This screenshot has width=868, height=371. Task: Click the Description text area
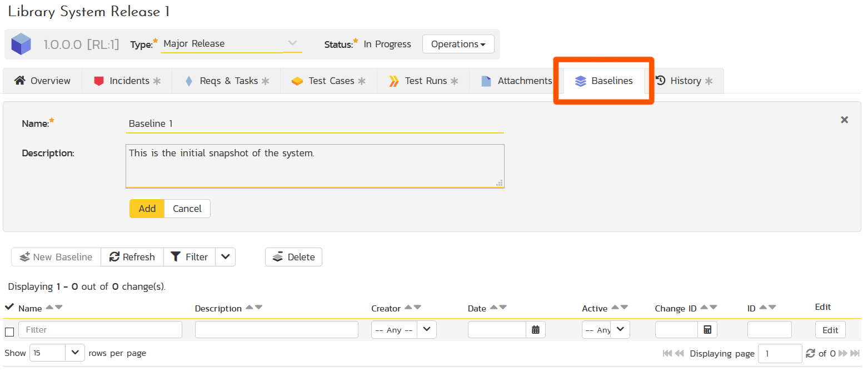click(x=315, y=166)
